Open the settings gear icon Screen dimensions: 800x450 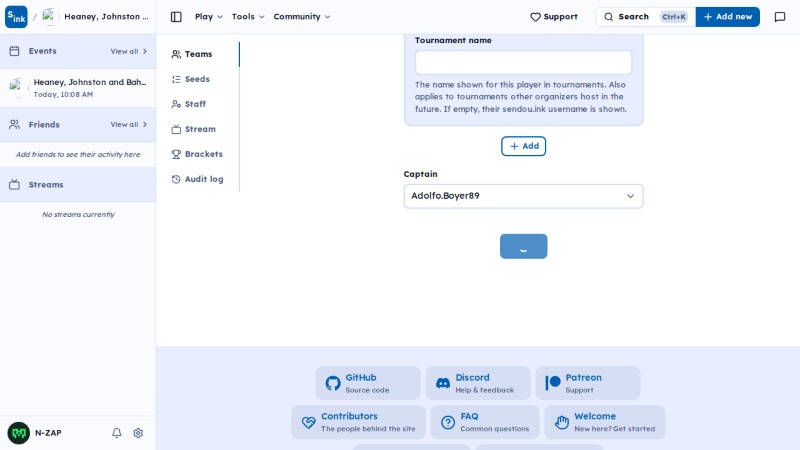[x=138, y=433]
